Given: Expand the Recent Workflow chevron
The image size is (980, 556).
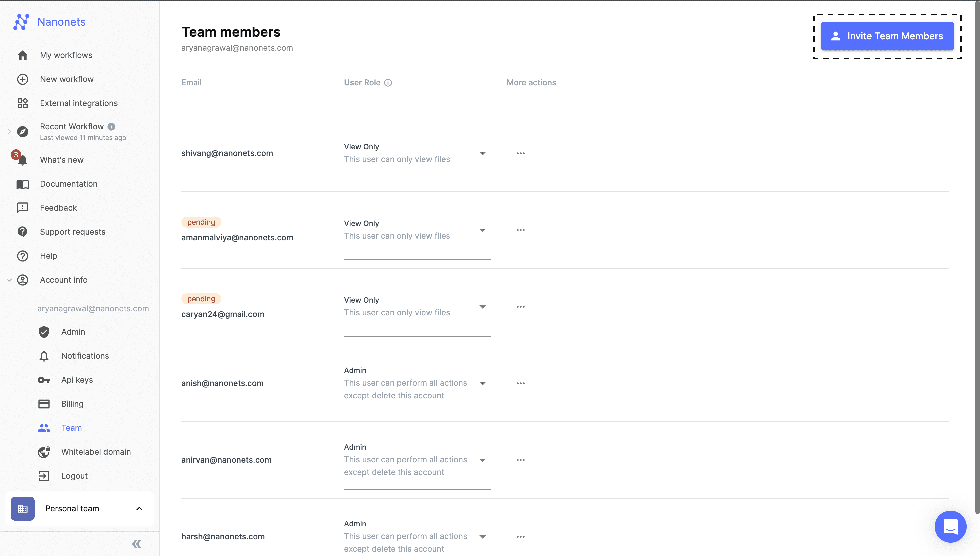Looking at the screenshot, I should [9, 132].
